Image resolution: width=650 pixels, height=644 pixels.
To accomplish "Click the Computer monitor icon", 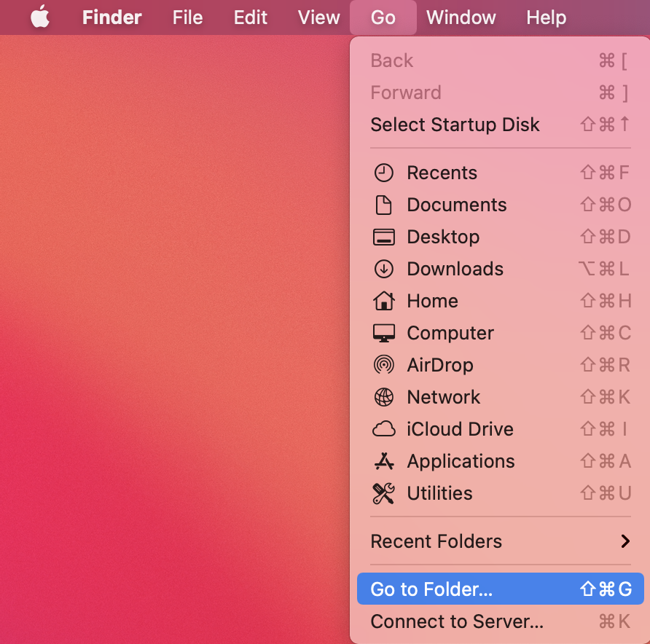I will pos(383,333).
